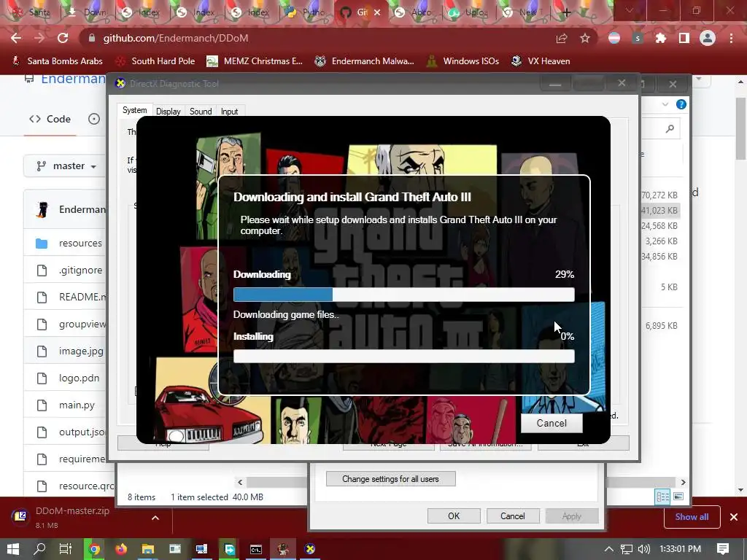Expand DDoM-master.zip download options

pos(155,518)
